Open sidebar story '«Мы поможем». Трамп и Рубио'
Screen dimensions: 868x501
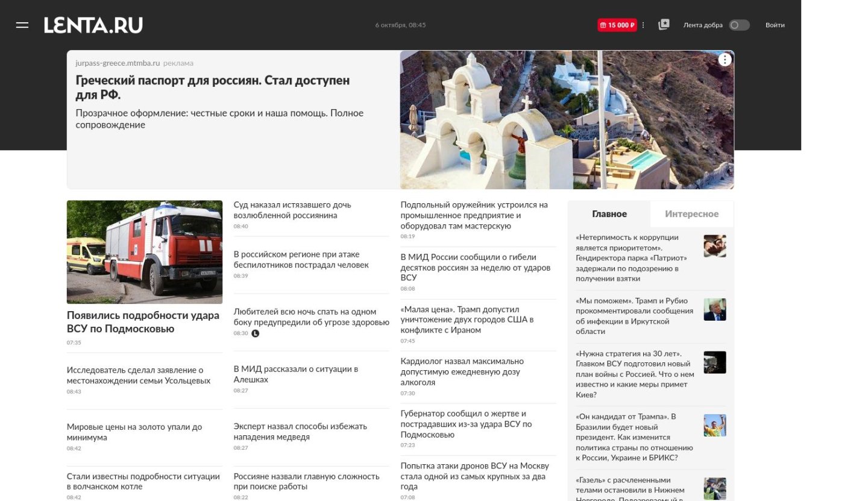[x=635, y=316]
